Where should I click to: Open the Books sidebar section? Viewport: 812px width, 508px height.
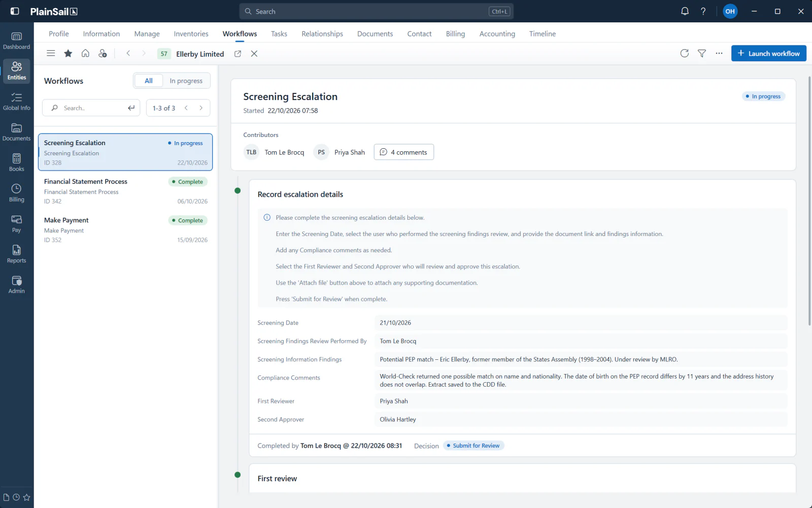tap(17, 162)
